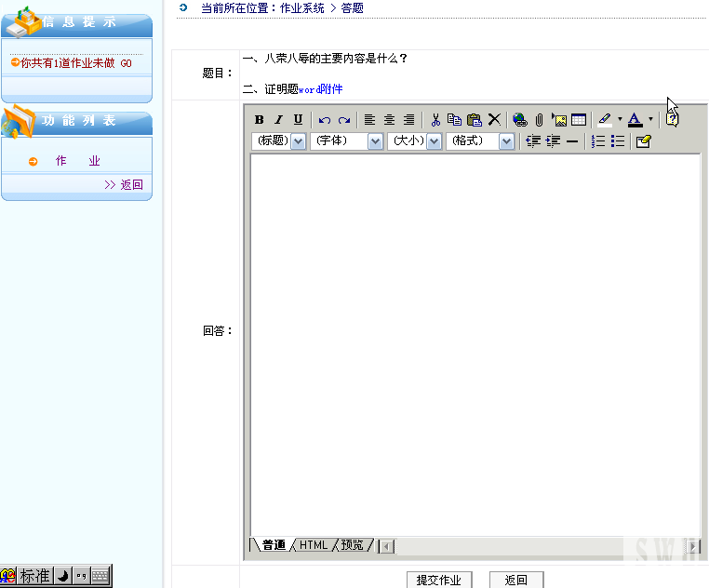This screenshot has width=709, height=588.
Task: Switch to the 预览 preview tab
Action: (353, 545)
